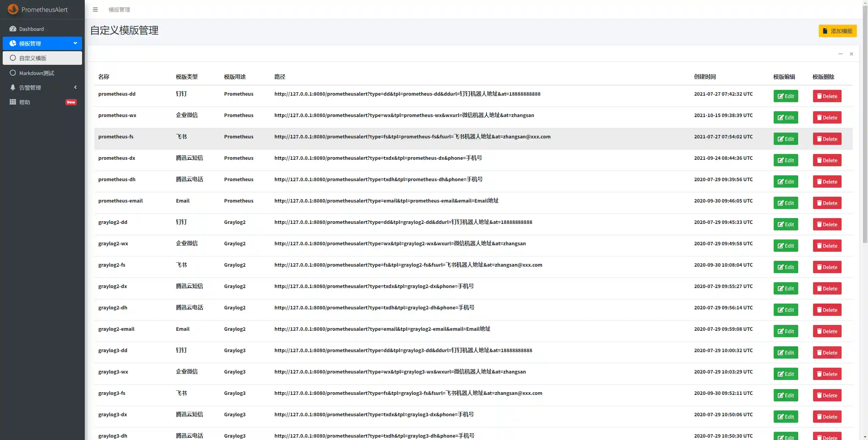Toggle the sidebar with hamburger icon
Image resolution: width=868 pixels, height=440 pixels.
pyautogui.click(x=95, y=9)
